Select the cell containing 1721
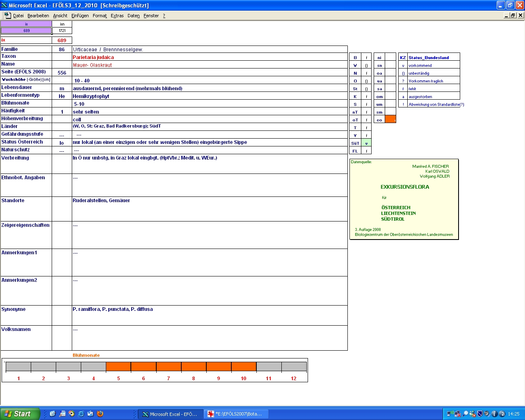Image resolution: width=525 pixels, height=420 pixels. (62, 30)
